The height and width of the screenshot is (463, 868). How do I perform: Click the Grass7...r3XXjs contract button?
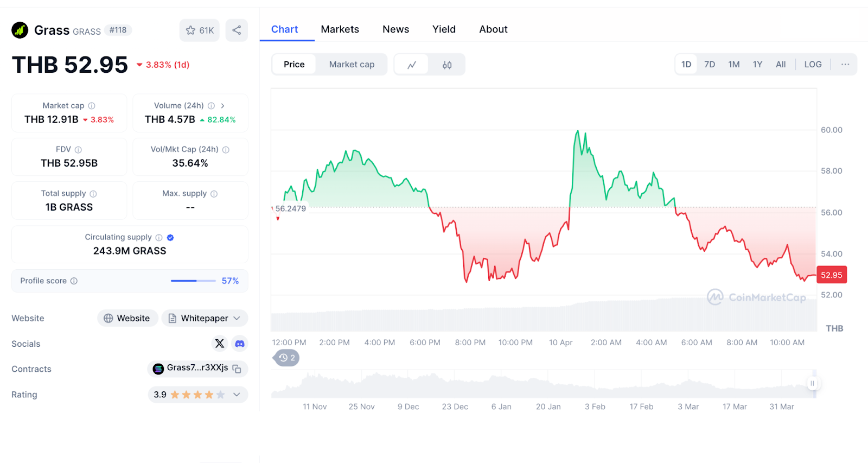pos(197,369)
